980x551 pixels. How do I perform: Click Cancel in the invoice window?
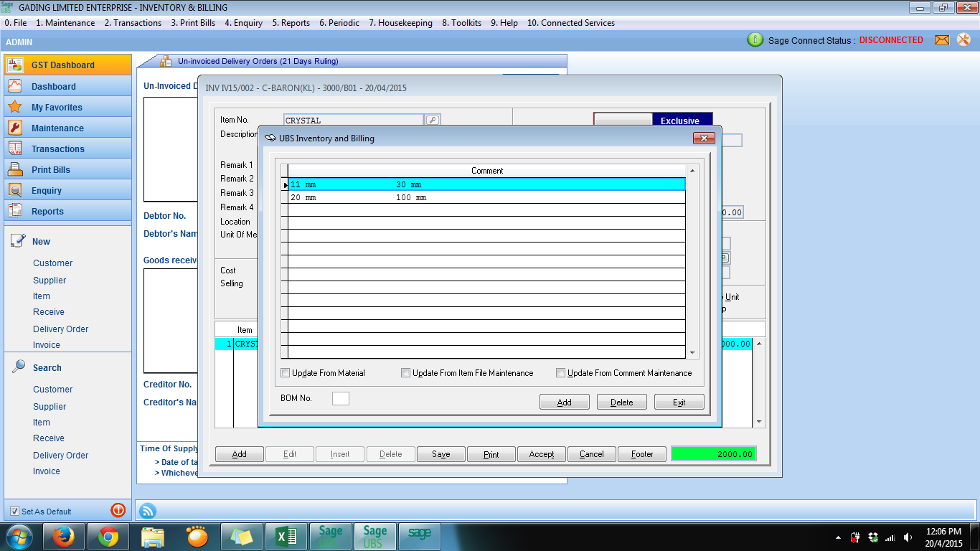pos(592,454)
